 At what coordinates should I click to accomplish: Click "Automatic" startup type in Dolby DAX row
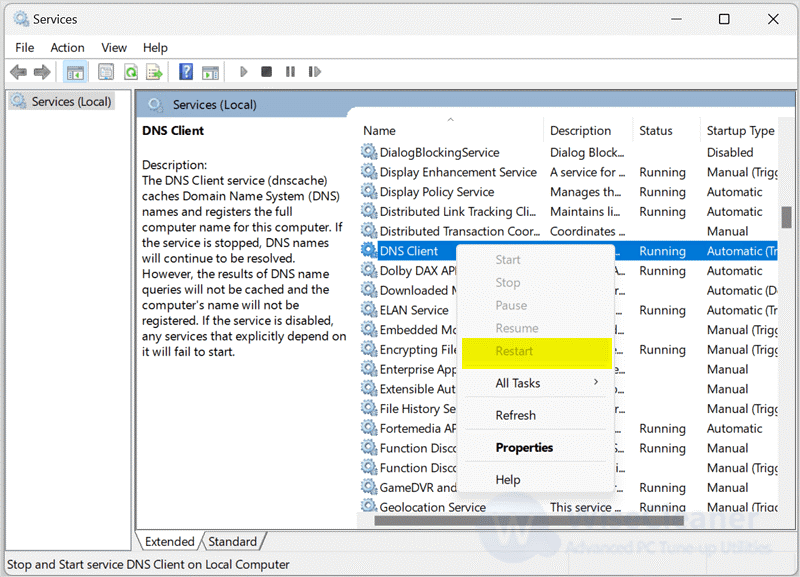(x=734, y=270)
